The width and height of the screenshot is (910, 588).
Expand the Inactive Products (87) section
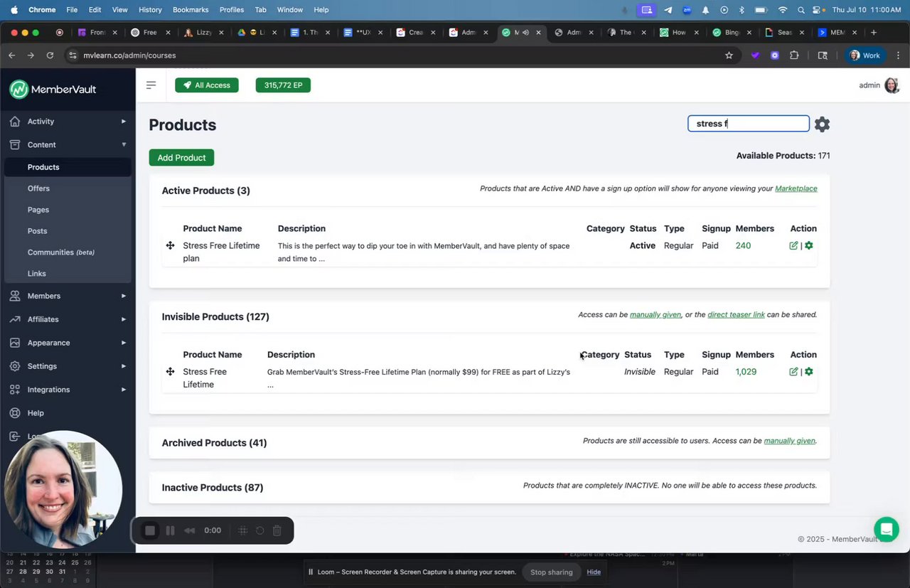[x=213, y=488]
